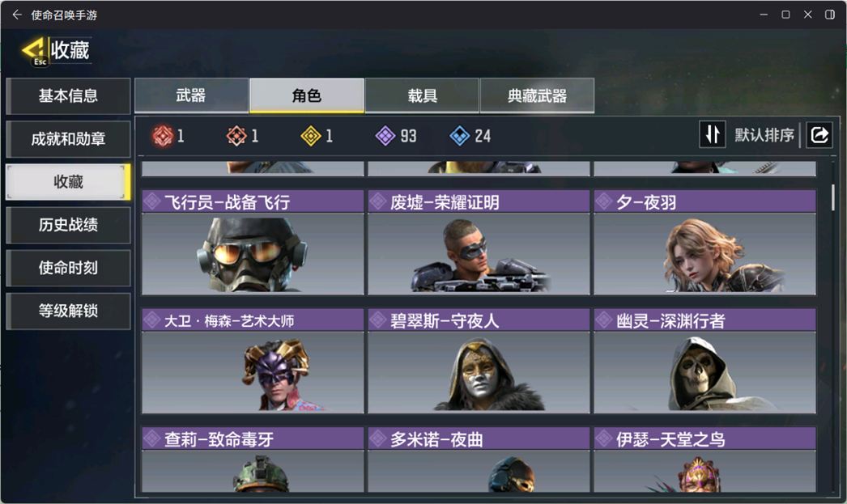Open the 默认排序 sorting dropdown

pyautogui.click(x=764, y=135)
